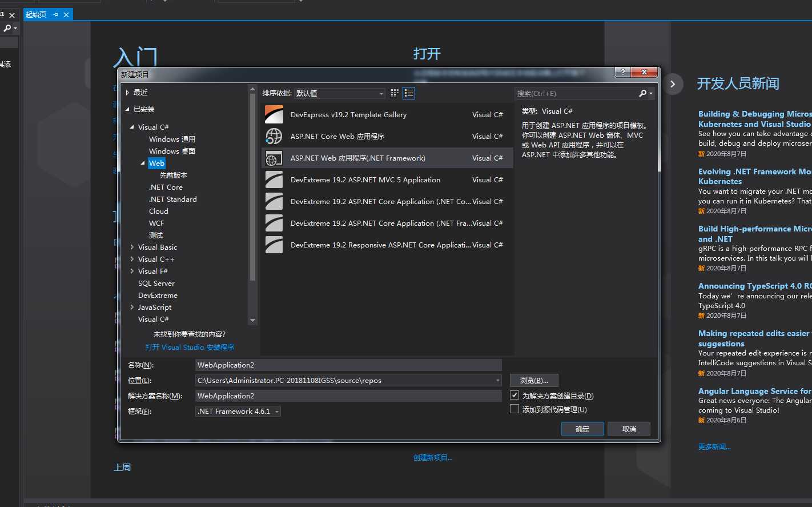The height and width of the screenshot is (507, 812).
Task: Expand the JavaScript tree node
Action: (x=132, y=307)
